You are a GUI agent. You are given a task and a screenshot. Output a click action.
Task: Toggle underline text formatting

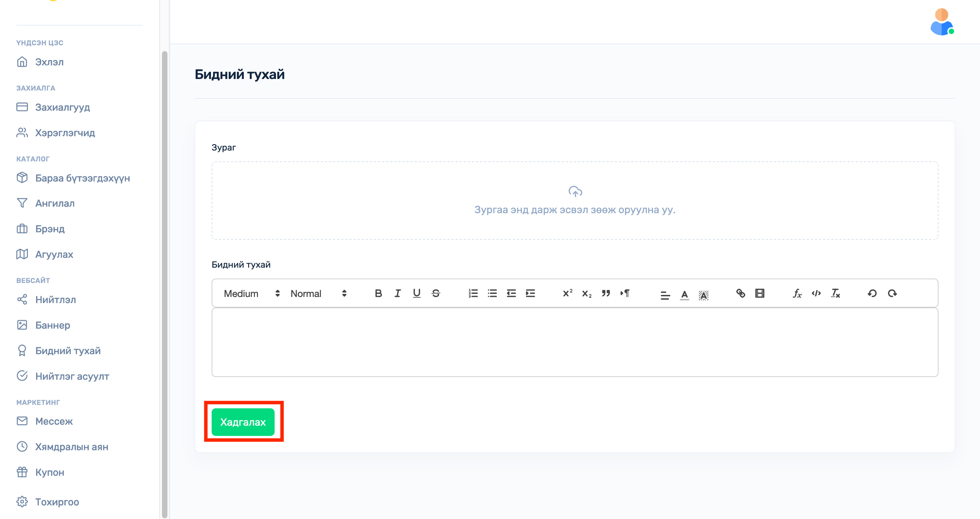416,293
